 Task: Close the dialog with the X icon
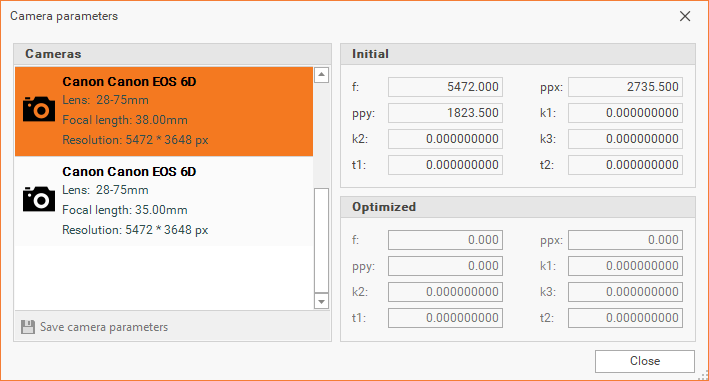[685, 16]
